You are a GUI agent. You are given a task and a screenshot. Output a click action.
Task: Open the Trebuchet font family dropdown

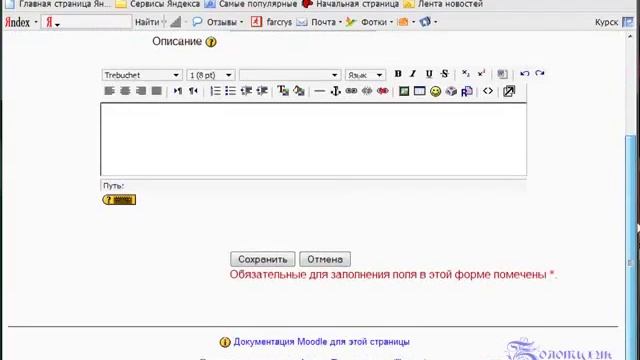pyautogui.click(x=141, y=75)
